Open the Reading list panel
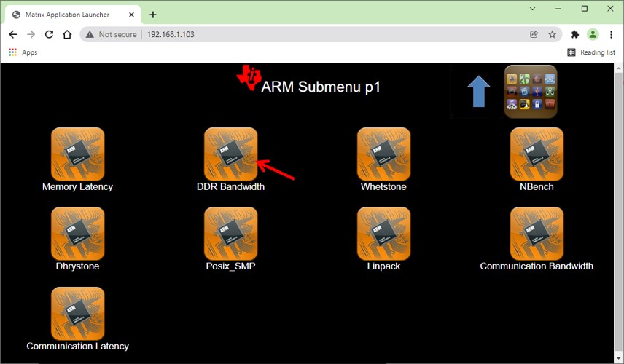The height and width of the screenshot is (364, 624). (591, 52)
